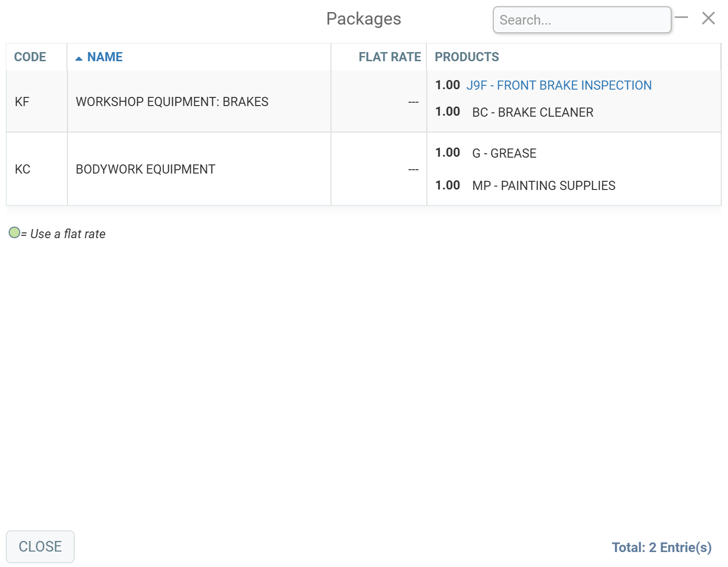Viewport: 728px width, 567px height.
Task: Click the sort arrow beside NAME header
Action: click(x=79, y=56)
